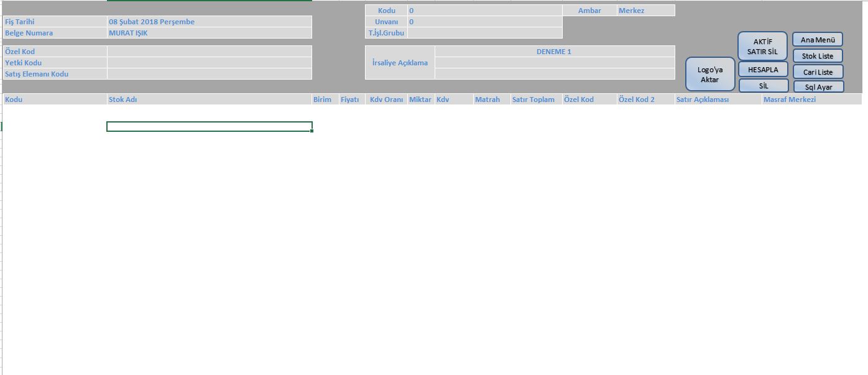The width and height of the screenshot is (868, 375).
Task: Click the Unvanı value cell
Action: (x=484, y=22)
